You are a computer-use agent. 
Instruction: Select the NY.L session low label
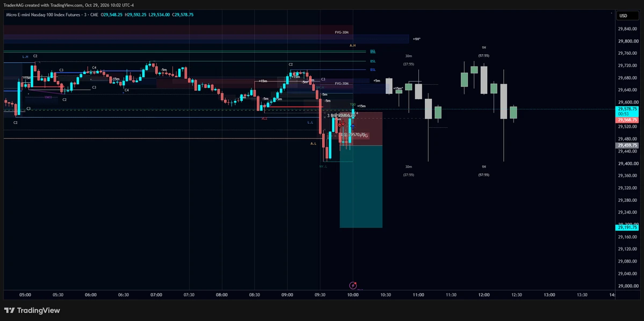tap(323, 166)
